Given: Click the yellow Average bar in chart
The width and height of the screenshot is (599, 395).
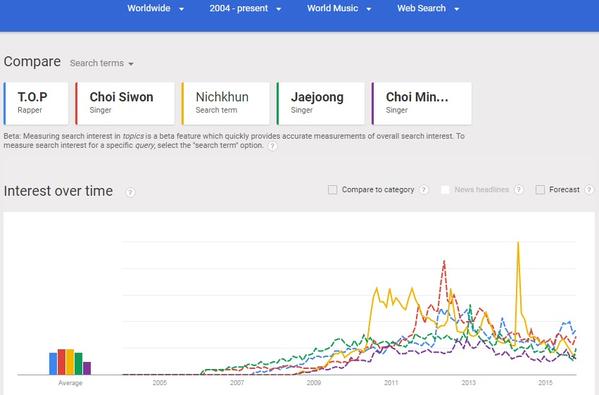Looking at the screenshot, I should pyautogui.click(x=70, y=362).
